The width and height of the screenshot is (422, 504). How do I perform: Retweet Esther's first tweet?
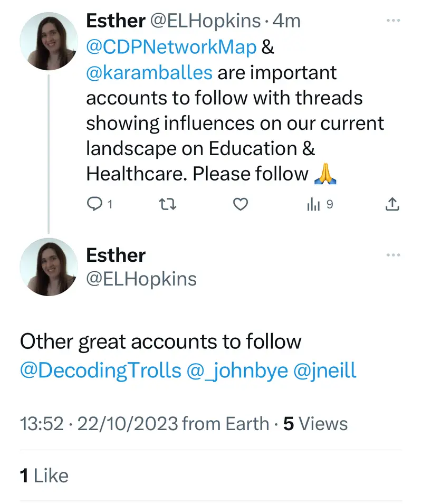pyautogui.click(x=167, y=204)
